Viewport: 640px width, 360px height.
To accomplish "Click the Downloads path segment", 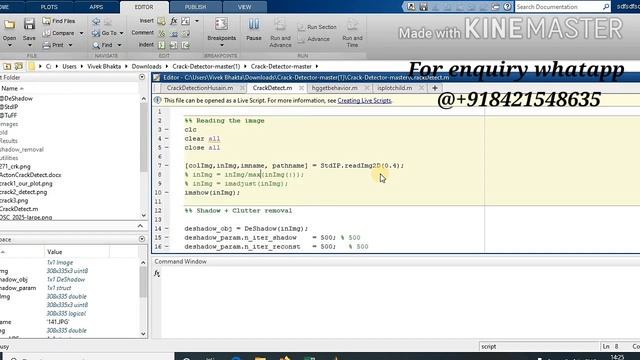I will tap(147, 66).
